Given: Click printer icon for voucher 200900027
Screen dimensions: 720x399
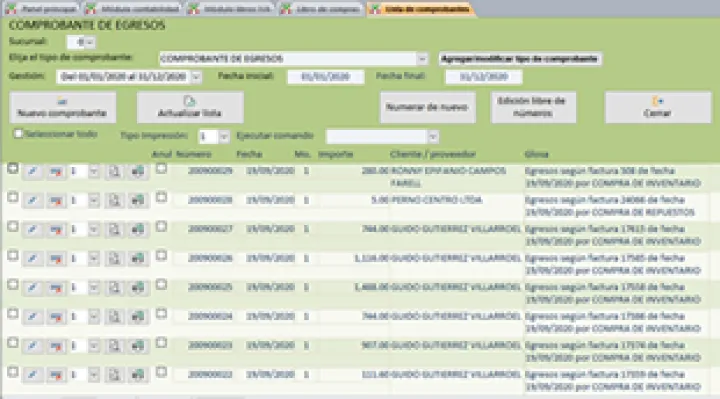Looking at the screenshot, I should [x=138, y=230].
